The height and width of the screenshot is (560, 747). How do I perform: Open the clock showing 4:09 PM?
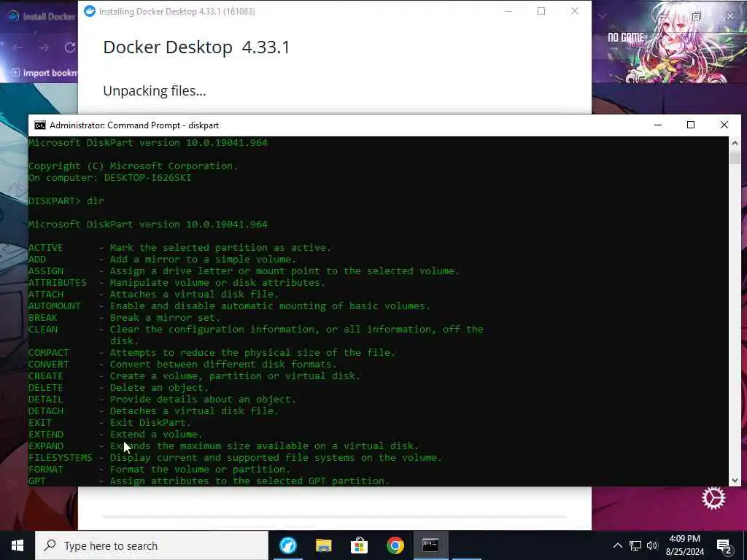point(684,545)
